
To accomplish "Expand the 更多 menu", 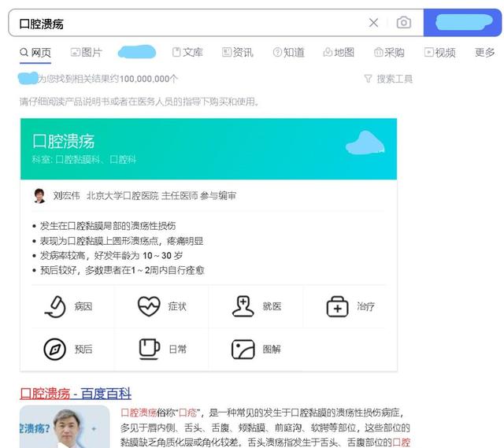I will point(485,53).
